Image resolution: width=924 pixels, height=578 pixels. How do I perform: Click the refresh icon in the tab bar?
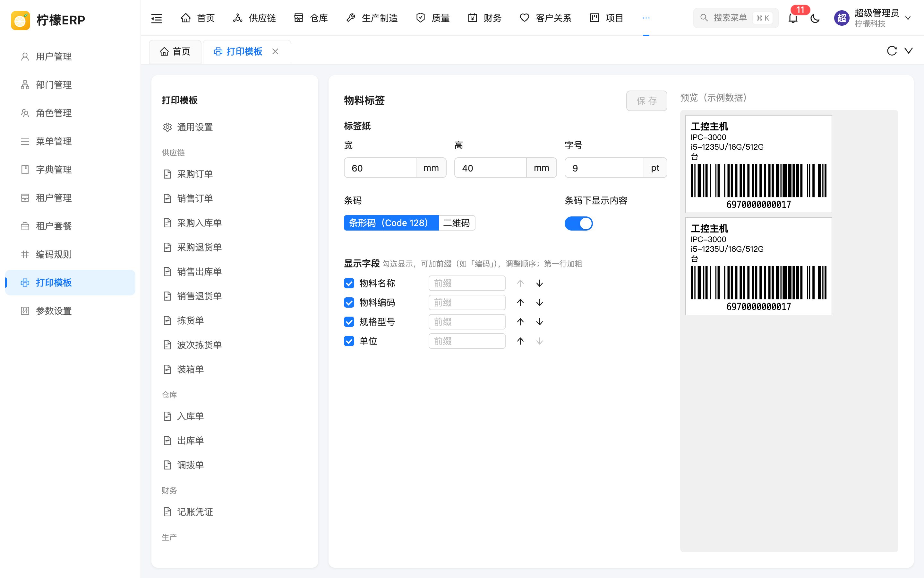(892, 51)
